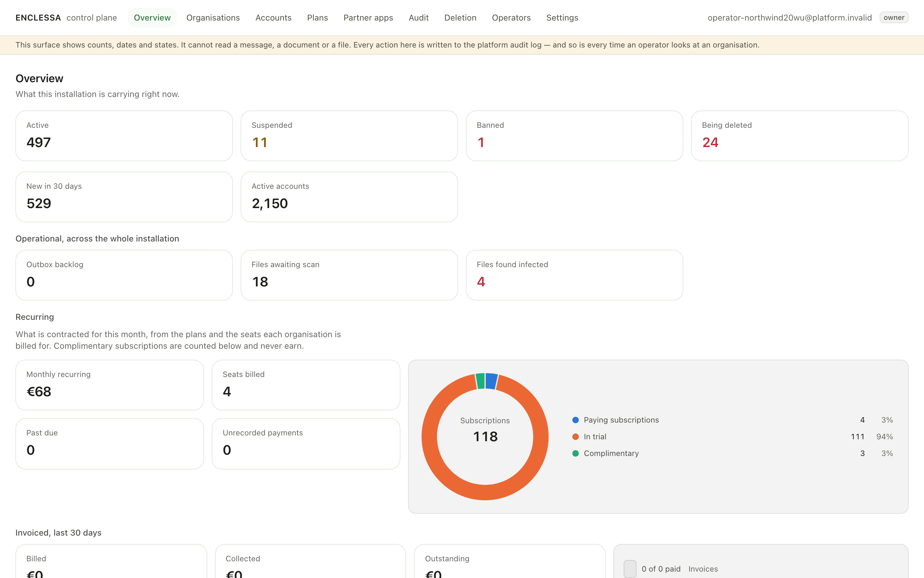Click the Invoices label
The height and width of the screenshot is (578, 924).
[703, 569]
